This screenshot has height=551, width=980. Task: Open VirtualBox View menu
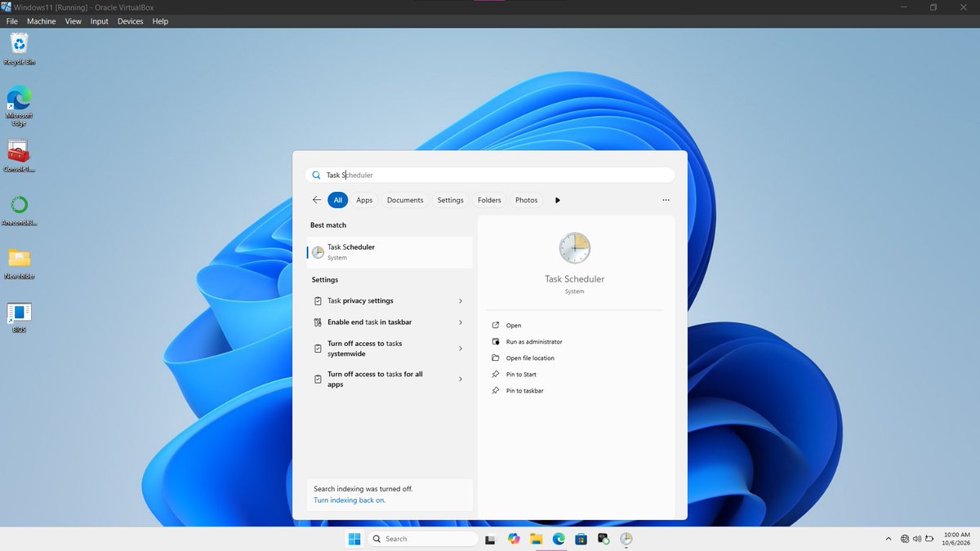[x=73, y=21]
